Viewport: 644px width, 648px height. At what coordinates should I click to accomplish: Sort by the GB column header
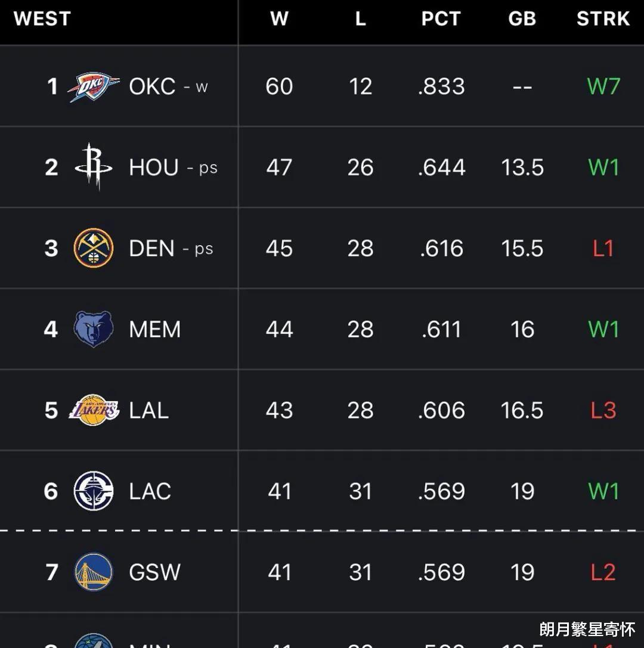click(522, 18)
